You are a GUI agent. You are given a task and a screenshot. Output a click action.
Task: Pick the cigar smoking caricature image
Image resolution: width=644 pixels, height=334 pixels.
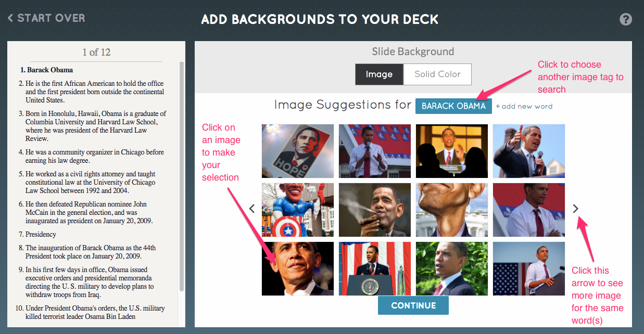pos(375,210)
